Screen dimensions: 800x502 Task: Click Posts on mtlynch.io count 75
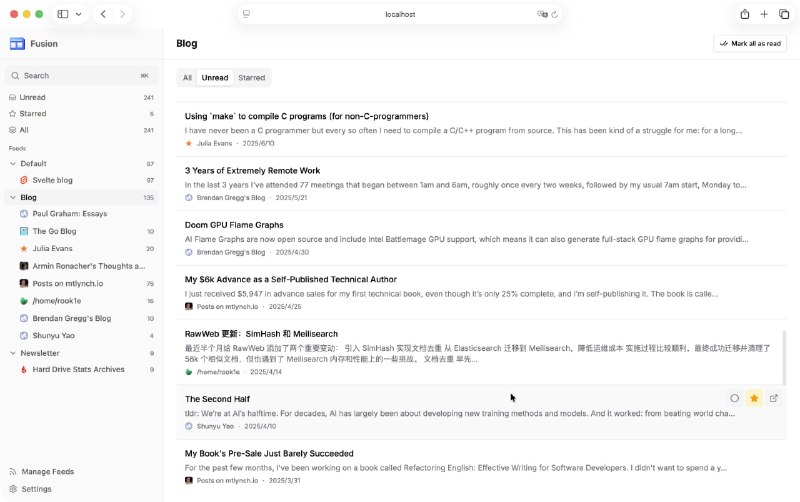(151, 284)
